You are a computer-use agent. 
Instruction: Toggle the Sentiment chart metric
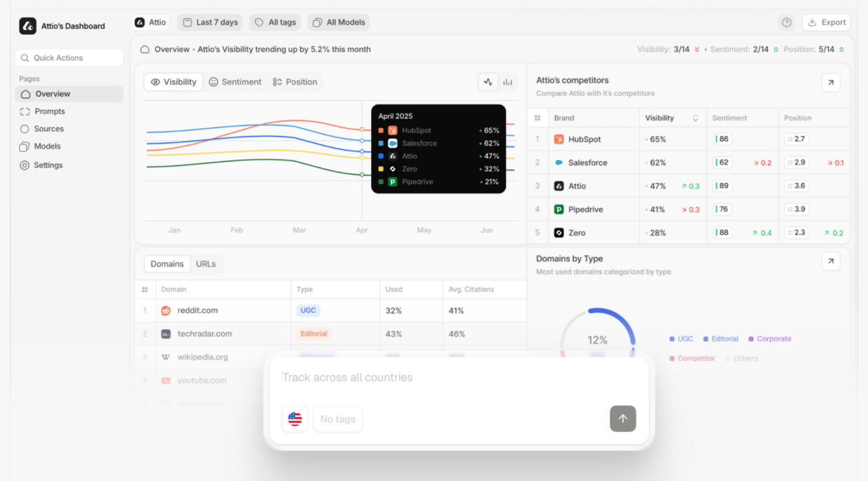tap(234, 82)
